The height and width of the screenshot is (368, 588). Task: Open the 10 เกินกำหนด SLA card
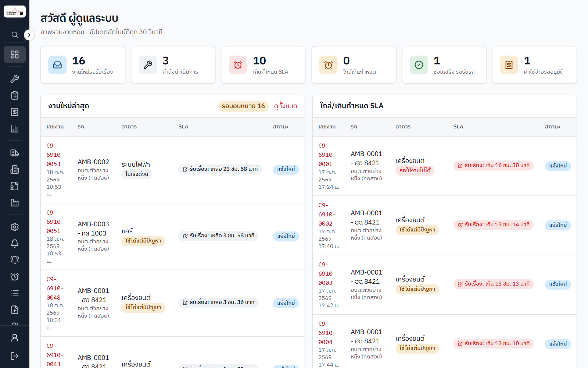tap(263, 65)
